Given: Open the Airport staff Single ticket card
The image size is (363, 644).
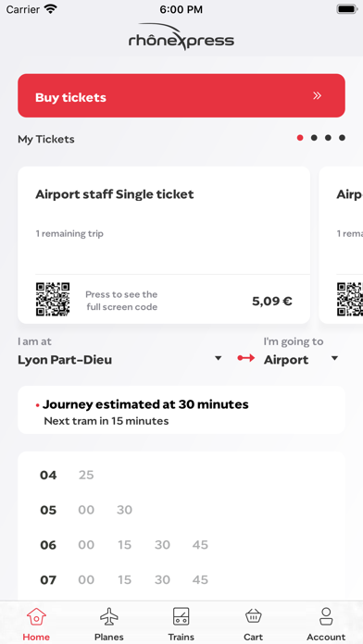Looking at the screenshot, I should [164, 245].
